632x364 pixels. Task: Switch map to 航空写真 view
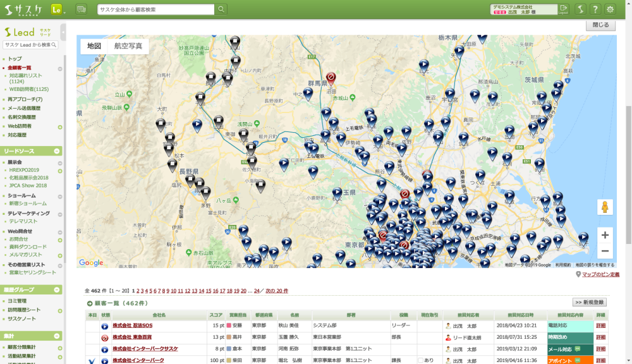[x=128, y=46]
